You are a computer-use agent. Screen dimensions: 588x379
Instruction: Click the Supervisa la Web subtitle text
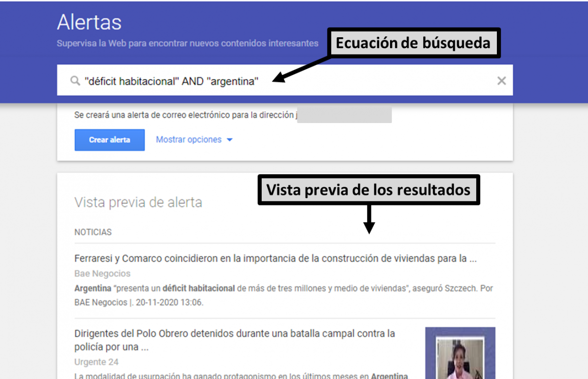(x=187, y=43)
